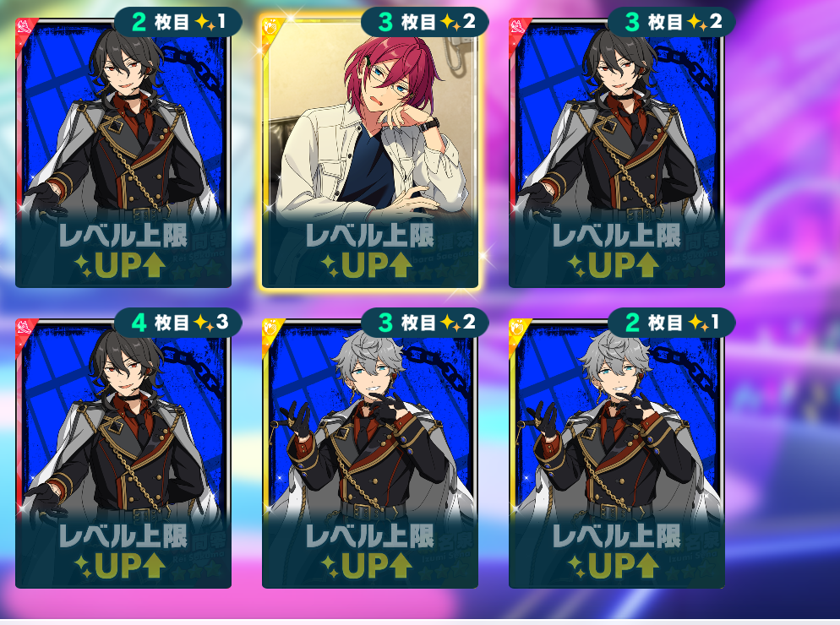This screenshot has height=625, width=840.
Task: Tap the 2枚目 ✦1 badge above Rei Sakuma
Action: click(177, 22)
